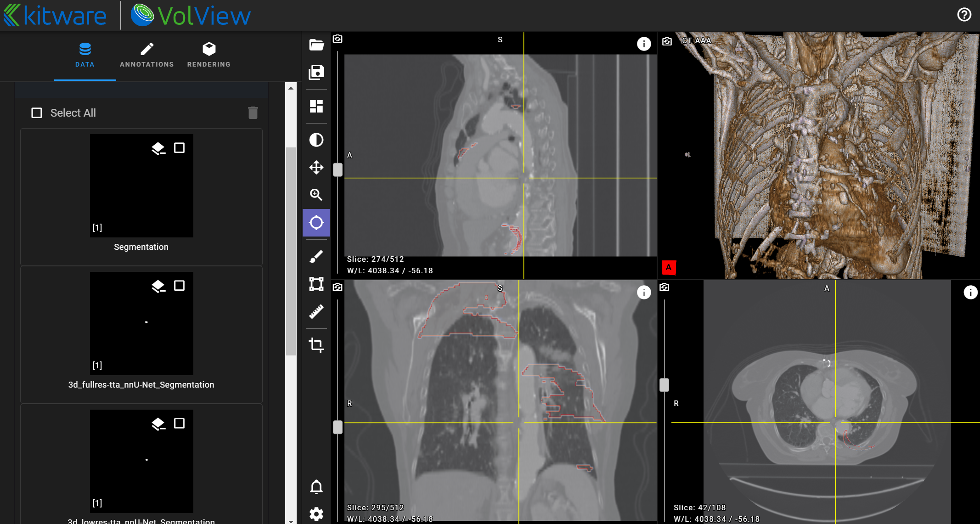Click the sagittal view slice slider handle
980x524 pixels.
point(338,170)
